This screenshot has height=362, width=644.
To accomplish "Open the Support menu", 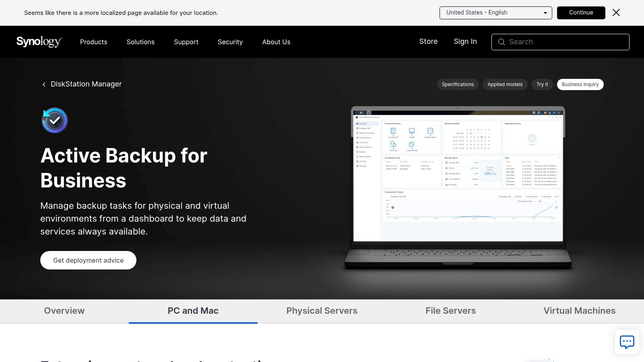I will click(x=186, y=42).
